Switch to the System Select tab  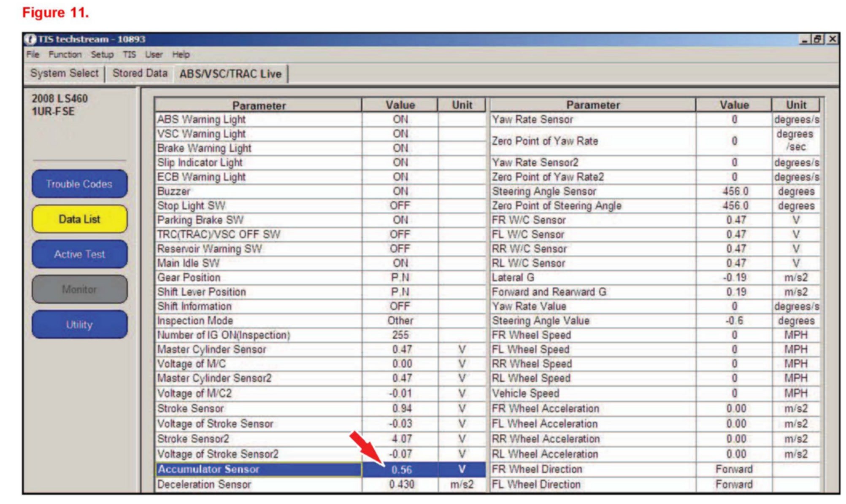[64, 73]
